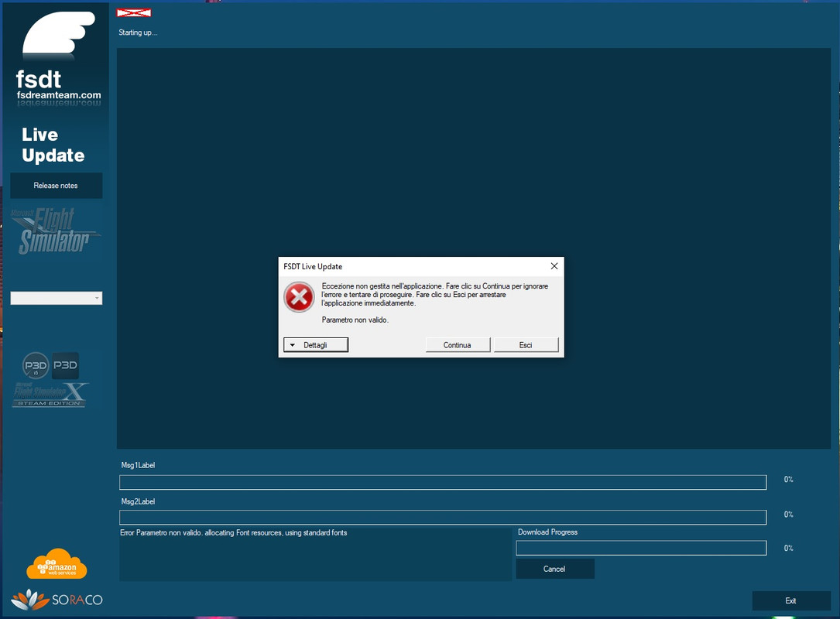
Task: Click the "Starting up..." status text
Action: (x=138, y=32)
